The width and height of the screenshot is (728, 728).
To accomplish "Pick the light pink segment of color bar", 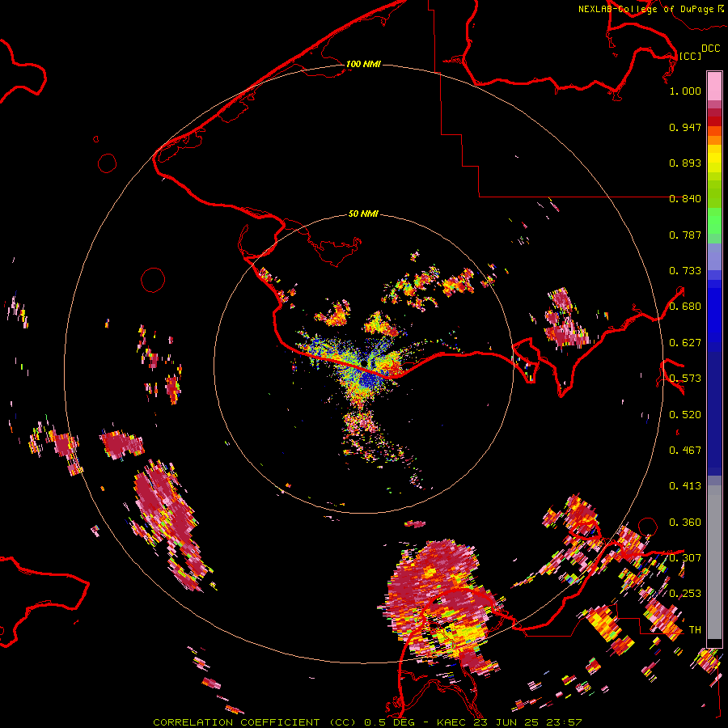I will click(714, 86).
